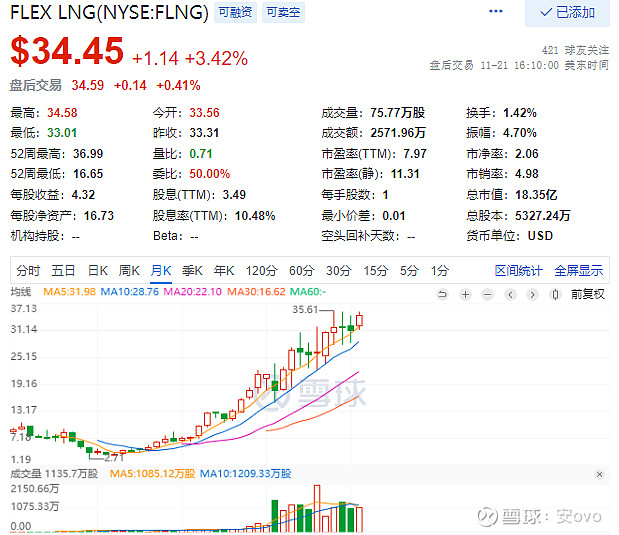Click the FLEX LNG(NYSE:FLNG) stock title

(x=109, y=13)
